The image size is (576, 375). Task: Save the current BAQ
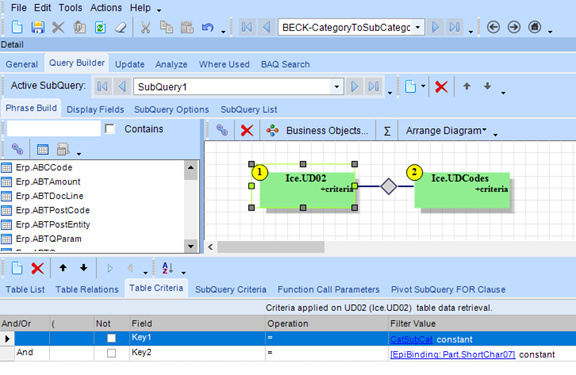(x=37, y=27)
